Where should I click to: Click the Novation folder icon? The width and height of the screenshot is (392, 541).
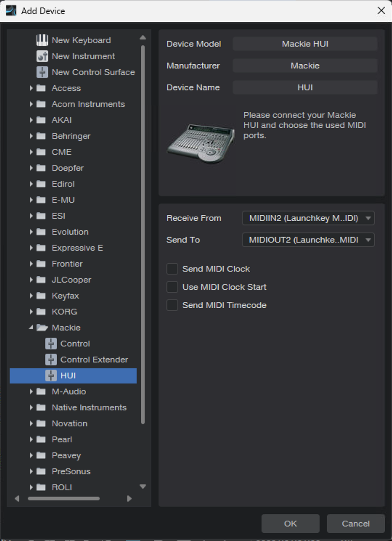click(x=41, y=423)
